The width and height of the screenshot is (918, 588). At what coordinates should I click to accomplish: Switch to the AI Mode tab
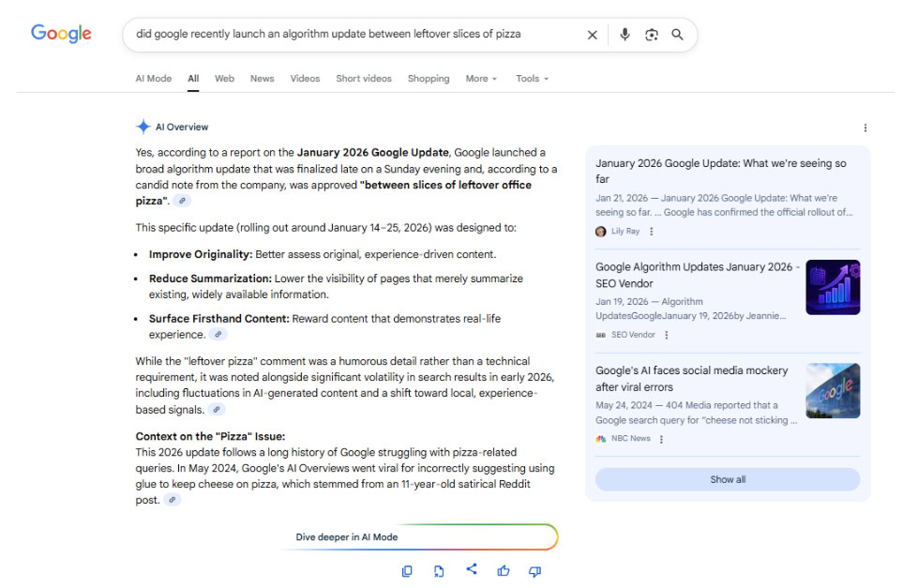coord(154,79)
